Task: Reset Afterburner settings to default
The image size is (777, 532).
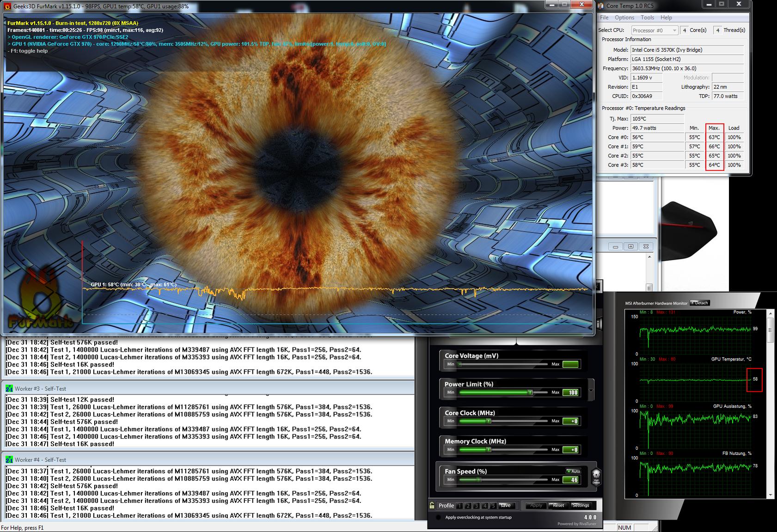Action: (558, 506)
